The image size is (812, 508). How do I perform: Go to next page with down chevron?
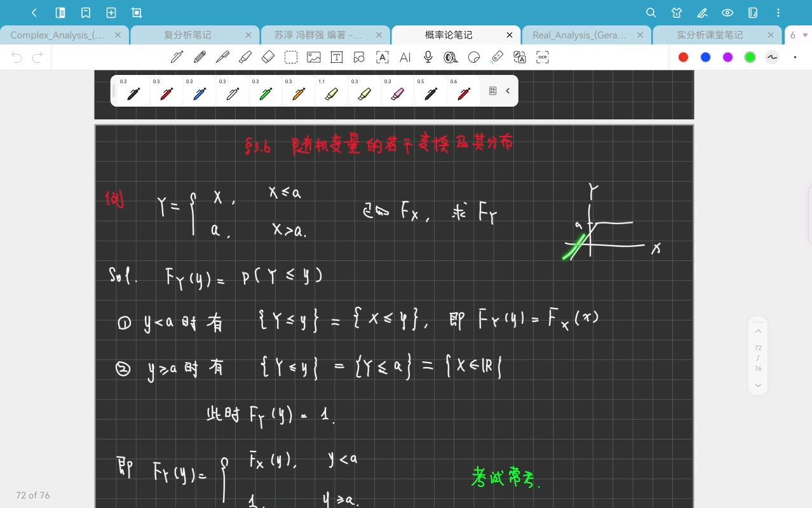pyautogui.click(x=758, y=385)
